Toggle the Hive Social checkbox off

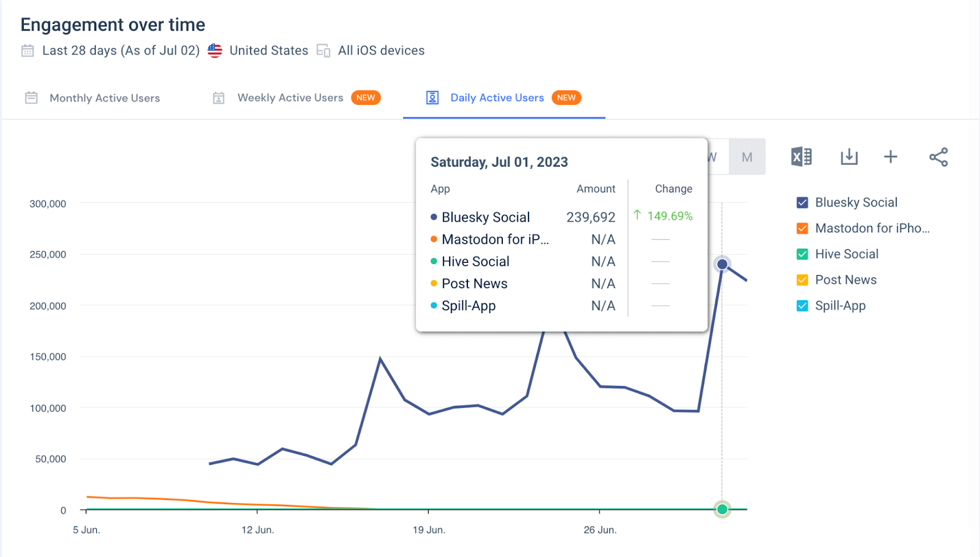[802, 254]
